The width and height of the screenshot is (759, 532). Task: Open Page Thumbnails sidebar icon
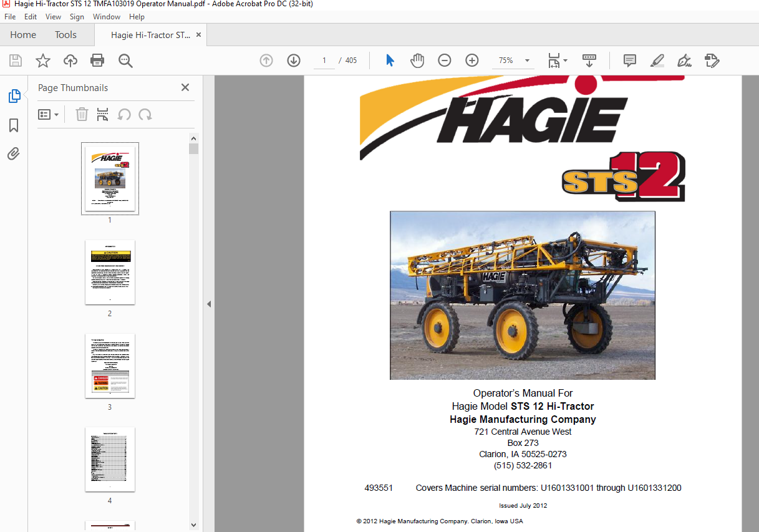pyautogui.click(x=14, y=96)
